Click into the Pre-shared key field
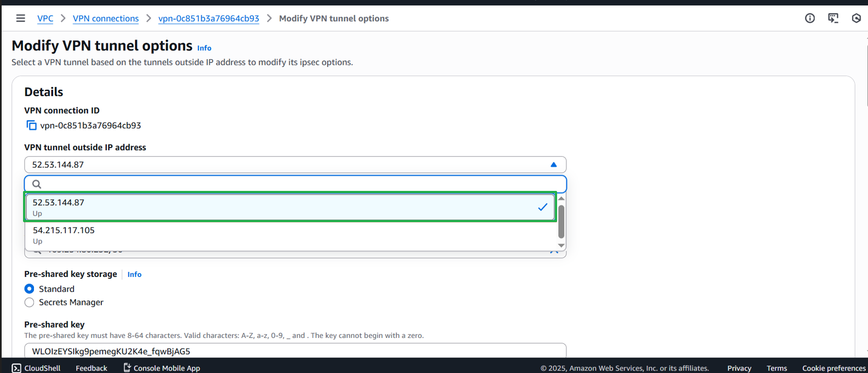This screenshot has width=868, height=373. click(x=295, y=351)
